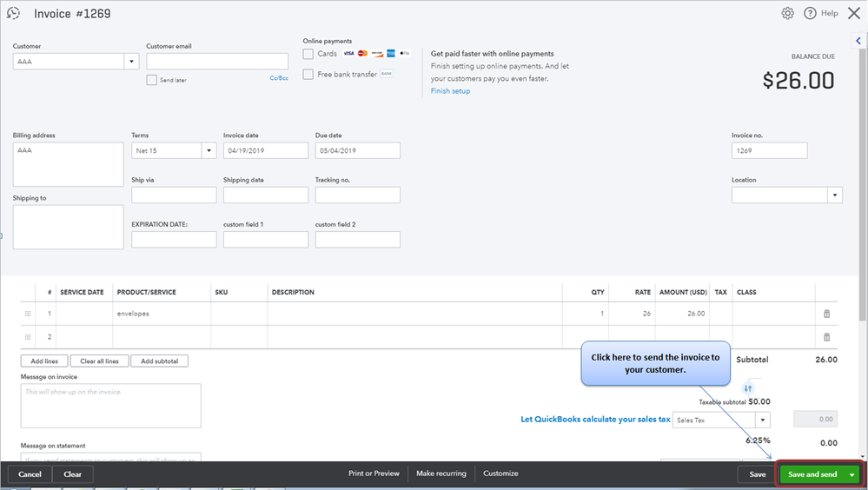Select Make recurring in footer
868x490 pixels.
click(x=441, y=474)
